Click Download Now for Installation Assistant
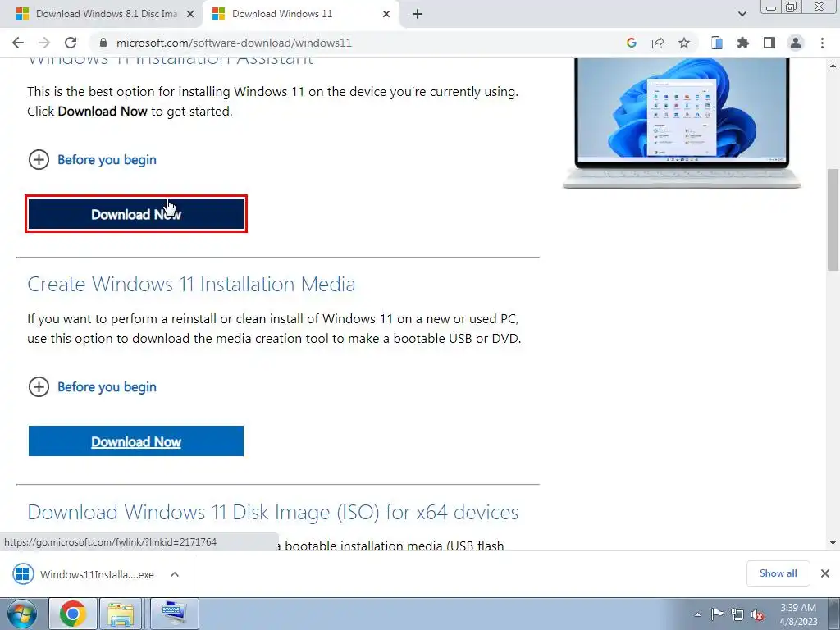The width and height of the screenshot is (840, 630). [x=136, y=214]
